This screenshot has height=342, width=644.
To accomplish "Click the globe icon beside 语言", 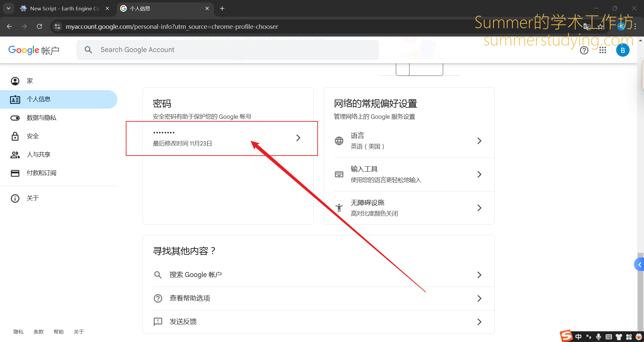I will click(339, 141).
